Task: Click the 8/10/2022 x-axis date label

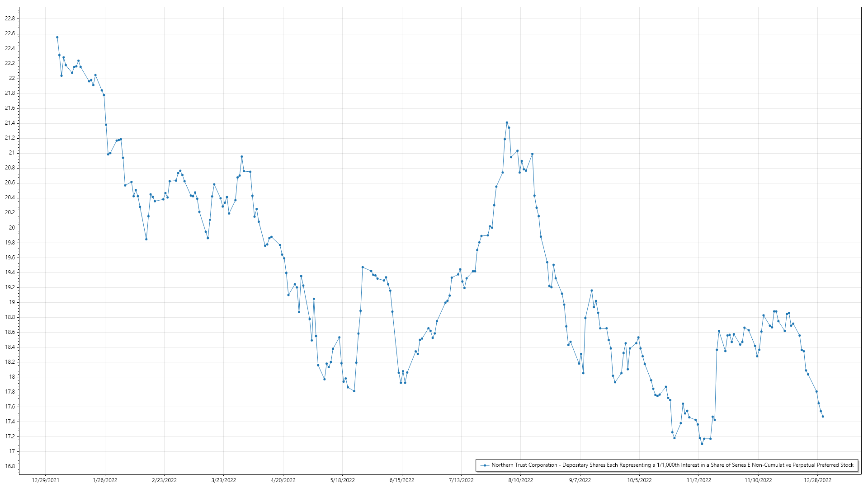Action: [x=520, y=480]
